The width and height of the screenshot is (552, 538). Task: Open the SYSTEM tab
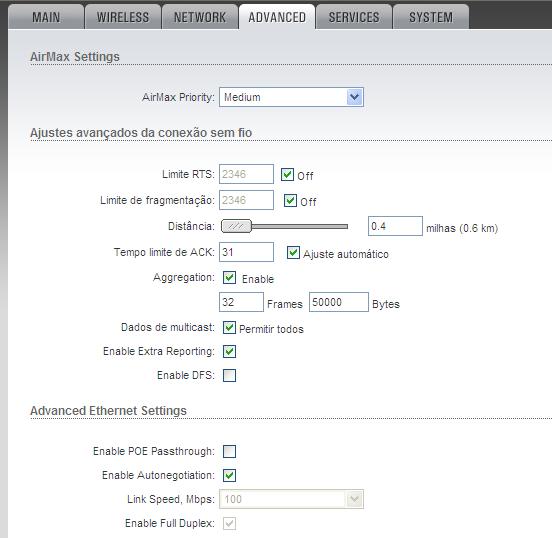431,17
